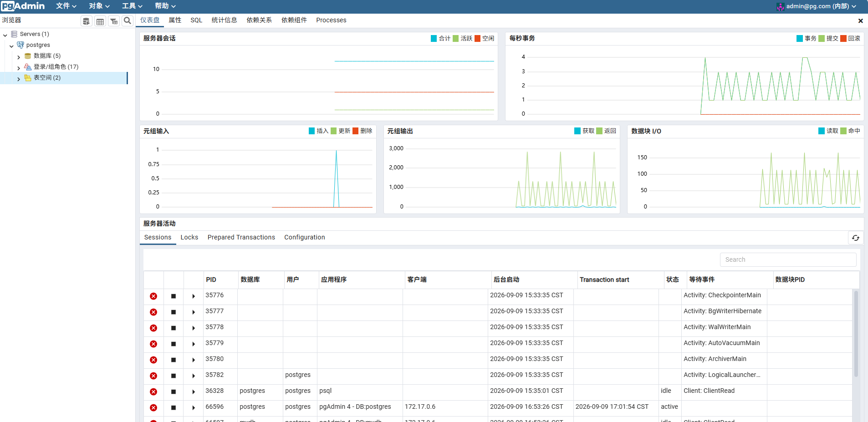Click the 回滚 legend color swatch
The width and height of the screenshot is (868, 422).
click(843, 38)
